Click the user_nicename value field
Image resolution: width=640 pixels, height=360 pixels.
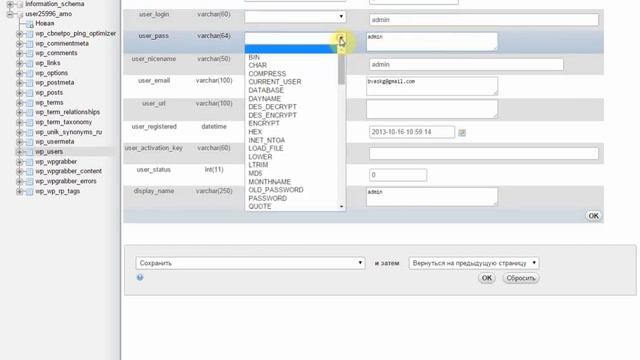pyautogui.click(x=466, y=64)
